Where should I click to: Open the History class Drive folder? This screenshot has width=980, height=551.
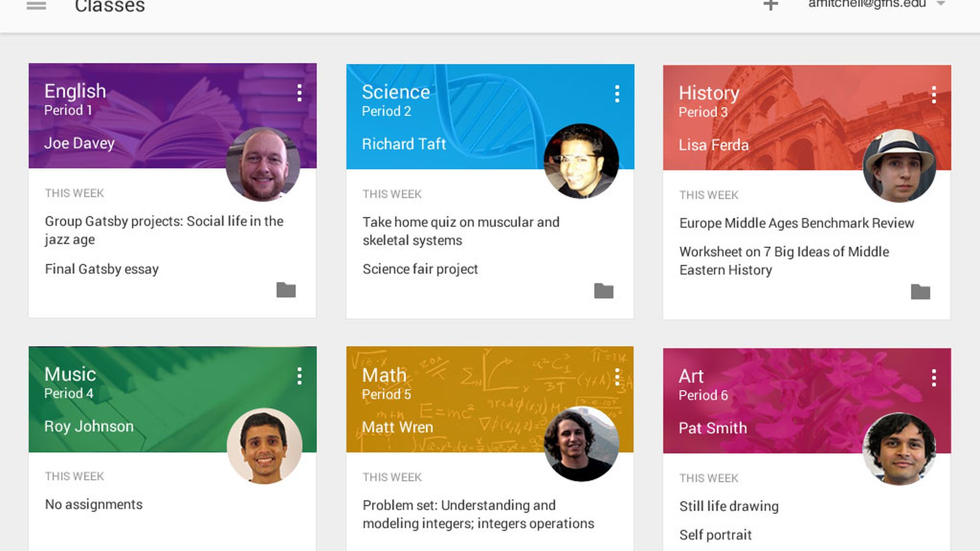tap(920, 292)
